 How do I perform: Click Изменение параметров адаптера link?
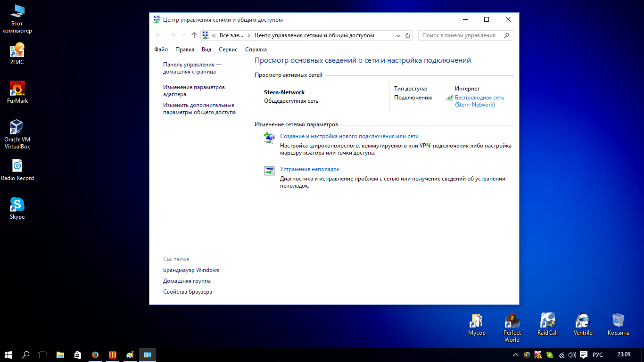pos(194,90)
